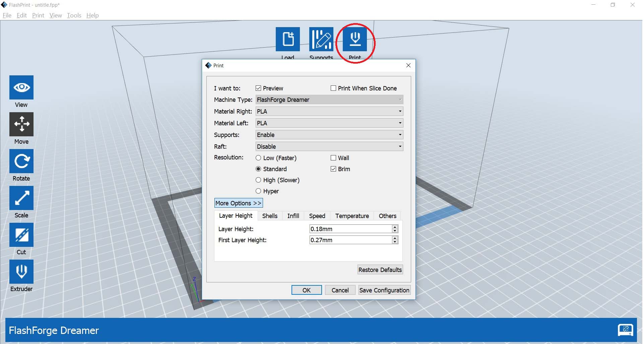Open the Supports dropdown
The image size is (644, 344).
(x=329, y=135)
